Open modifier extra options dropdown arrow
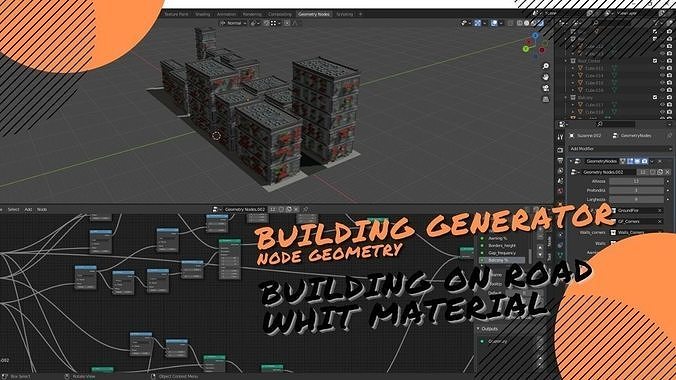Viewport: 676px width, 380px height. 652,161
